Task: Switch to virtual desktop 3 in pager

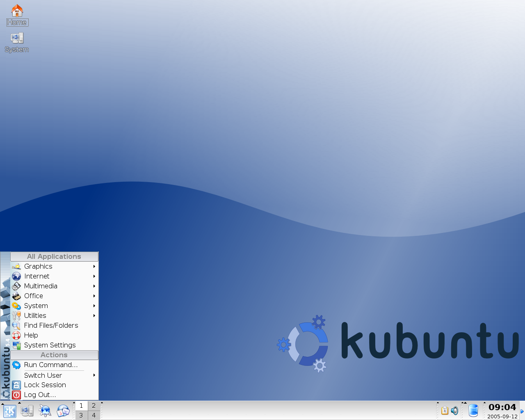Action: (x=81, y=415)
